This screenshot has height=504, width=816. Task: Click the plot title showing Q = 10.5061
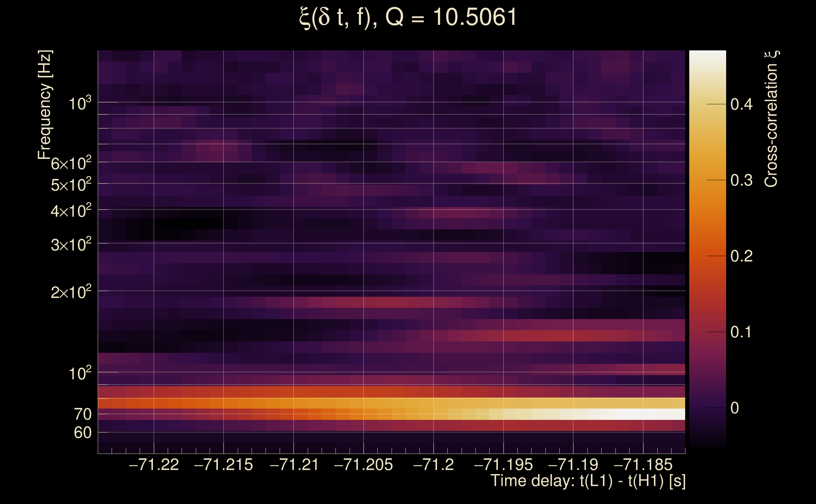click(x=408, y=17)
